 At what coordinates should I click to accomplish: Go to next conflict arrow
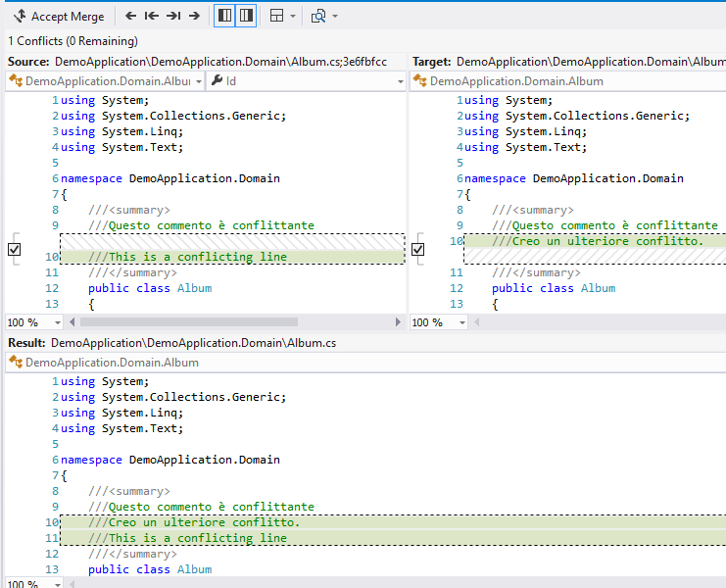(x=194, y=17)
